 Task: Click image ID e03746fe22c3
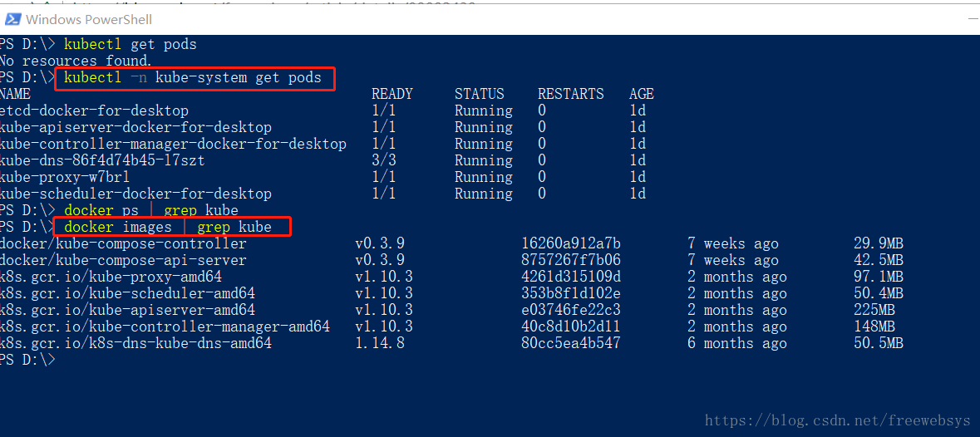click(570, 310)
